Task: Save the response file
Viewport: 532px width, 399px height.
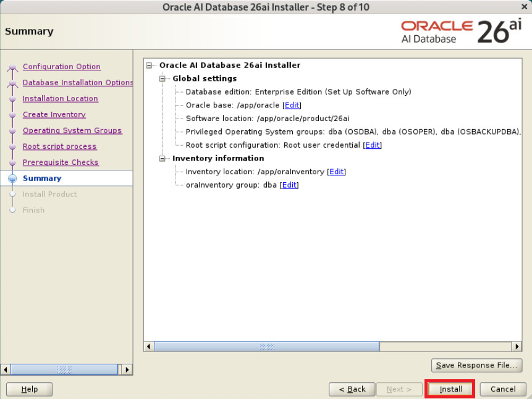Action: [476, 365]
